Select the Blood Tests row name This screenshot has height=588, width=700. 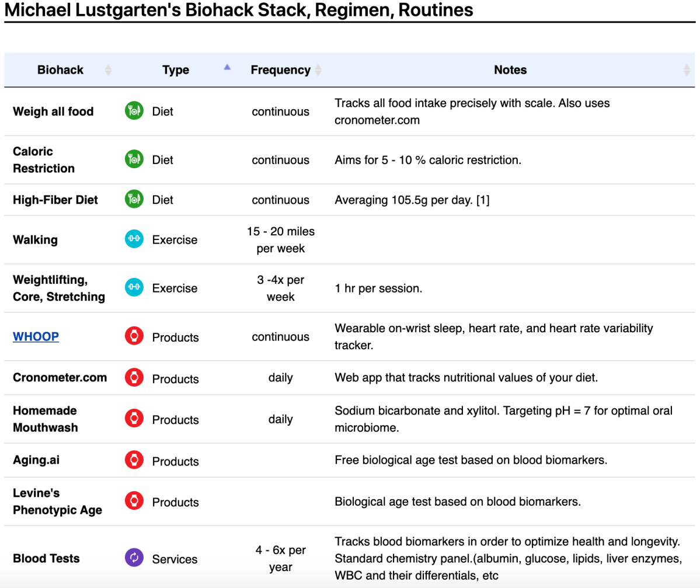(46, 558)
